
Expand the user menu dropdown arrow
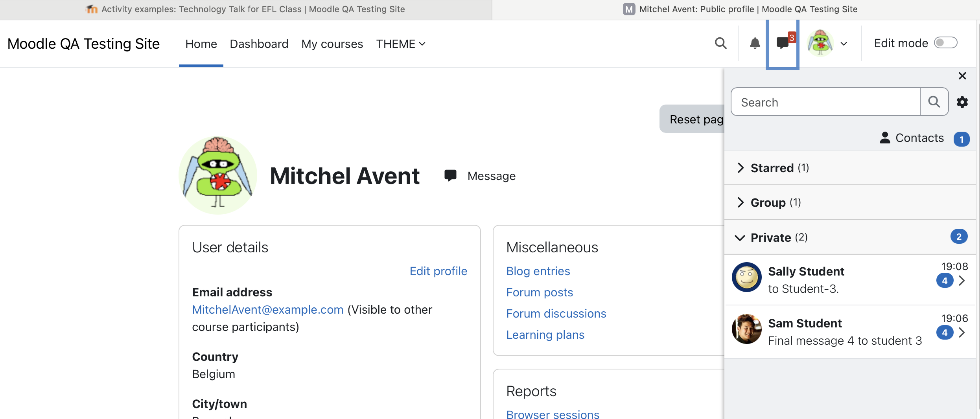pos(844,44)
